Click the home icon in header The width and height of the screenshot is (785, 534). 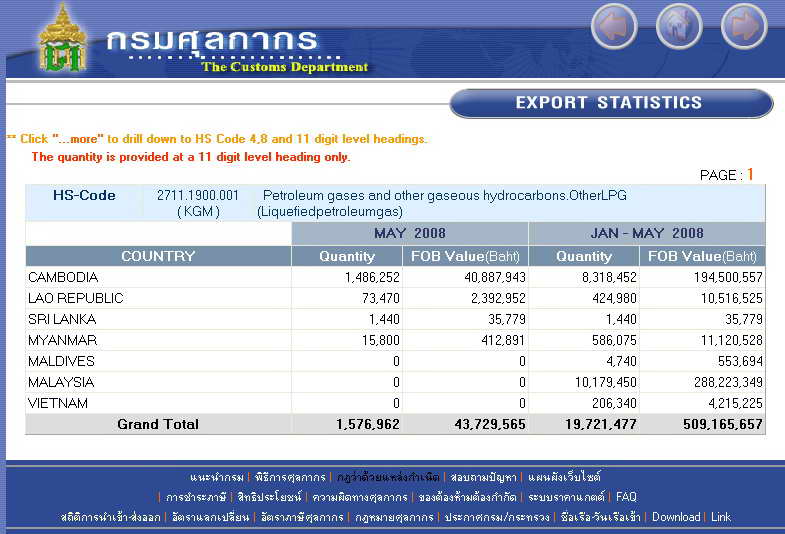tap(679, 27)
